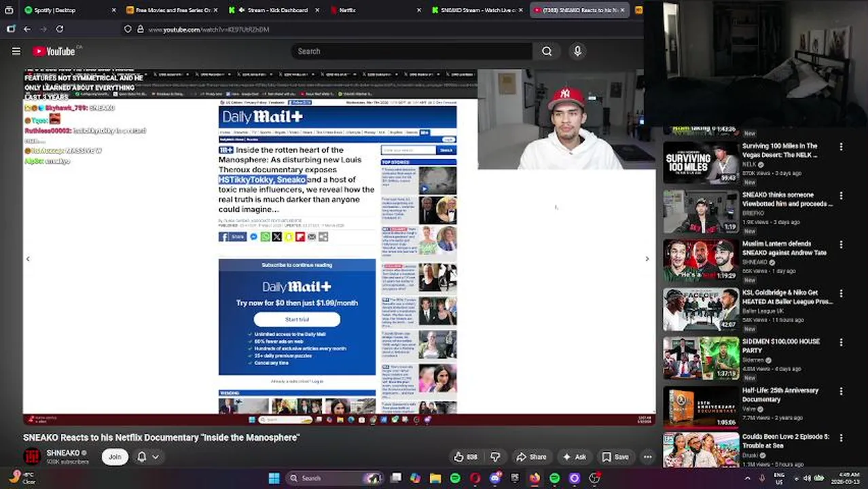
Task: Click the Ask button below video
Action: (x=574, y=457)
